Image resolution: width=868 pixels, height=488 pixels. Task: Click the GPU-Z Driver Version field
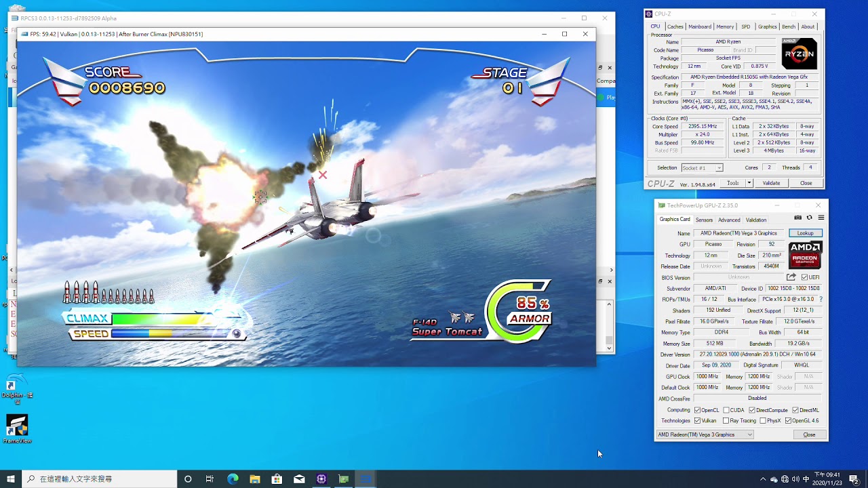[x=757, y=354]
